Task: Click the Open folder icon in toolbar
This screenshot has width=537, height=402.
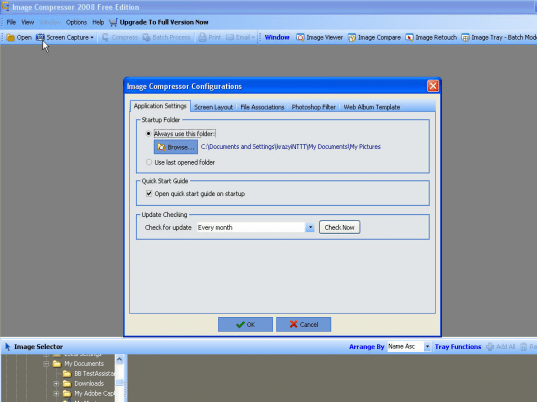Action: click(11, 37)
